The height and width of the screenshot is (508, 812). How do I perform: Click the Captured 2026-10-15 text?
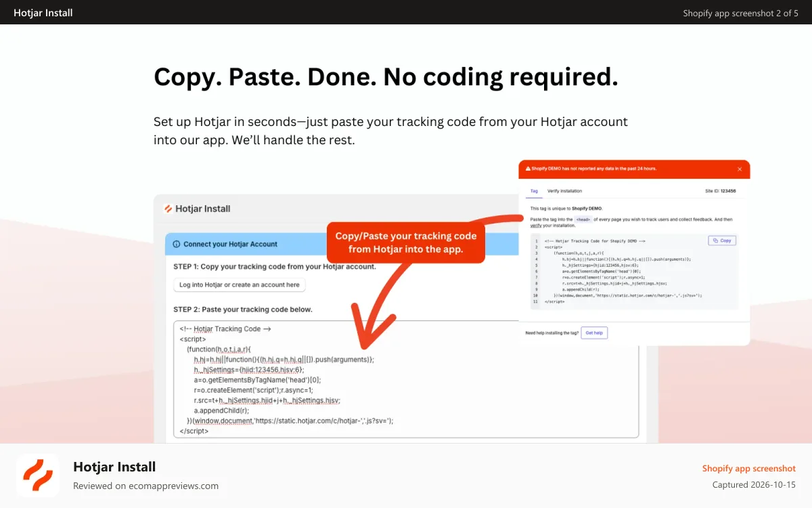point(754,485)
